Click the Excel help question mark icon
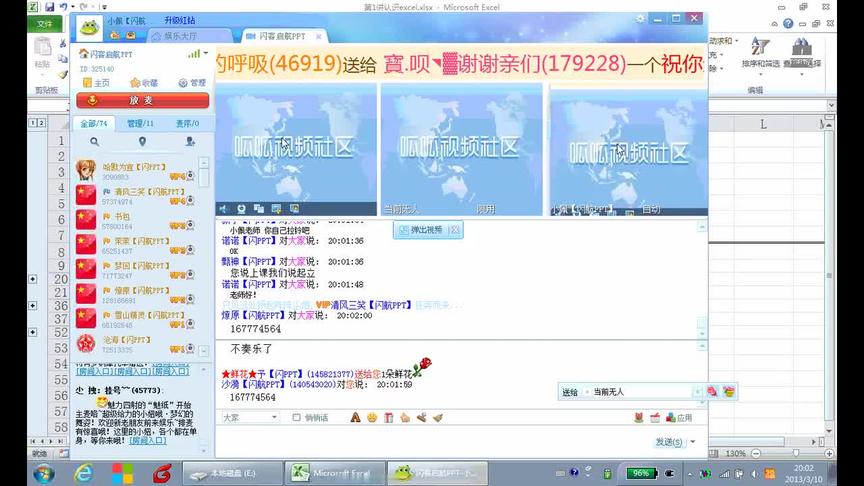The image size is (864, 486). pyautogui.click(x=788, y=23)
